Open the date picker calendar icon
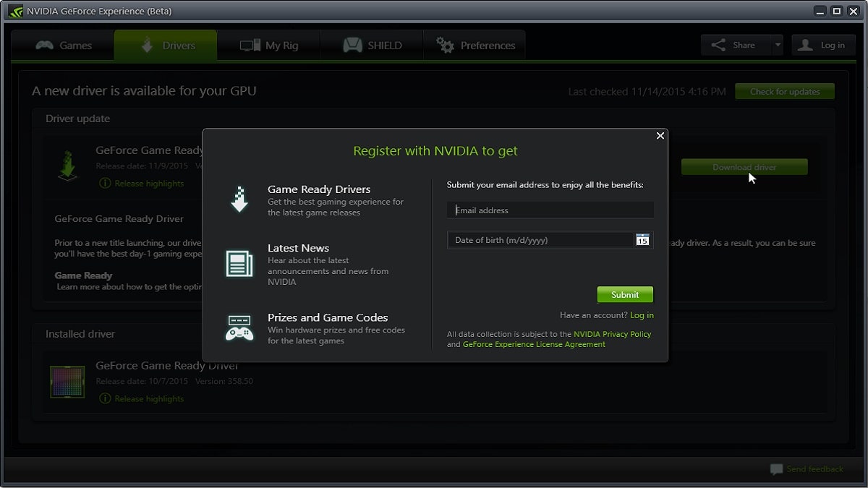Image resolution: width=868 pixels, height=488 pixels. (x=642, y=239)
